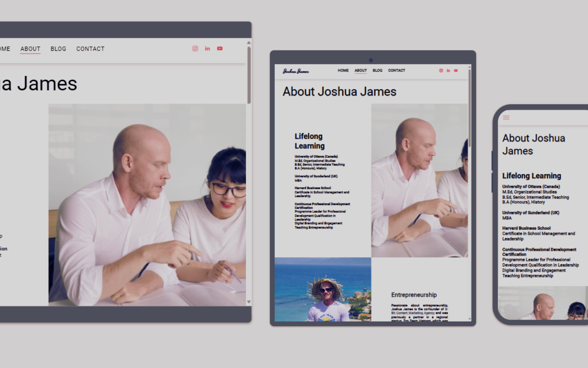Click CONTACT in the tablet preview navigation
The width and height of the screenshot is (588, 368).
tap(397, 70)
